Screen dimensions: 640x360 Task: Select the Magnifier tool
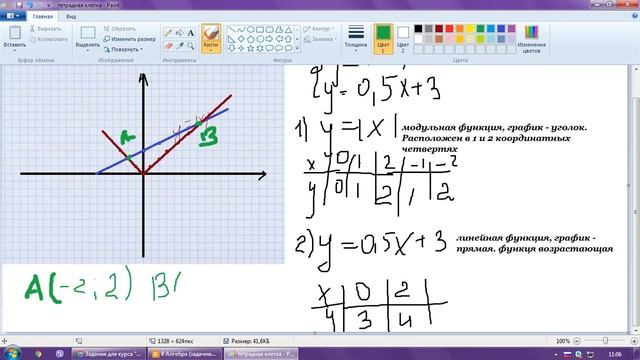click(191, 46)
